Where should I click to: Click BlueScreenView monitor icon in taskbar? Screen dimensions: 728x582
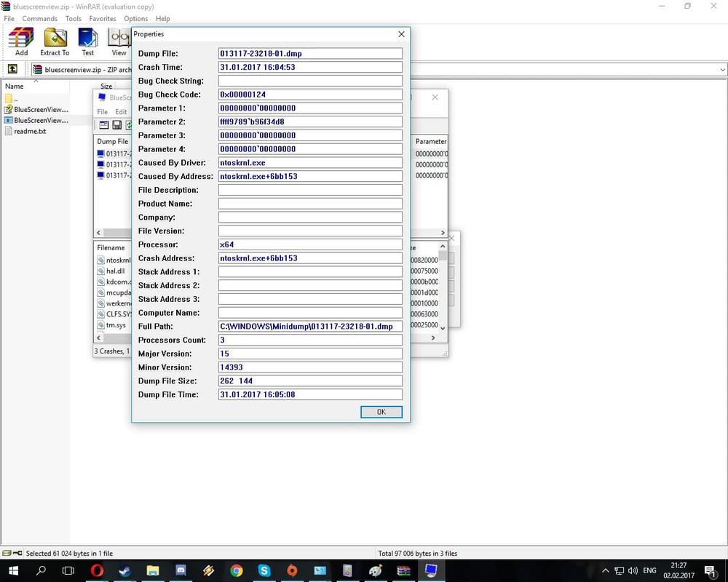tap(431, 570)
